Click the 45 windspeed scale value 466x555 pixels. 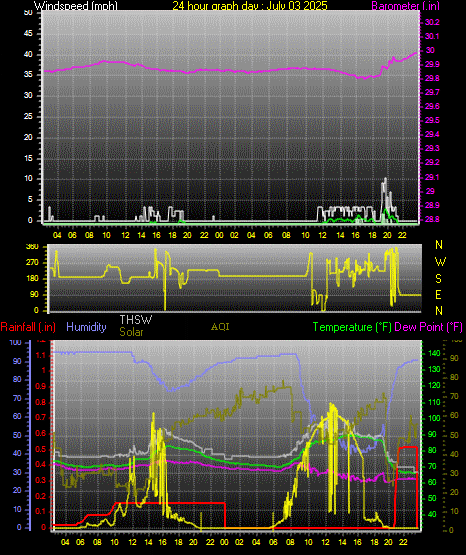[x=28, y=34]
